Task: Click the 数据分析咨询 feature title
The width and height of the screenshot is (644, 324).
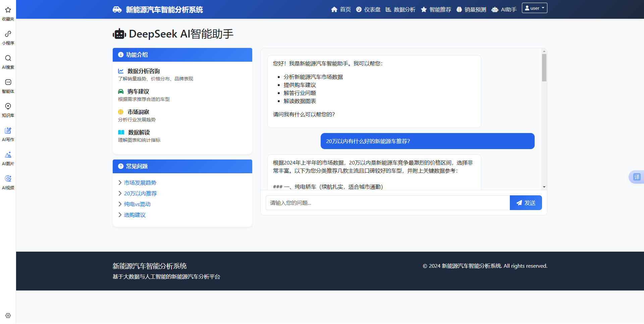Action: (x=144, y=71)
